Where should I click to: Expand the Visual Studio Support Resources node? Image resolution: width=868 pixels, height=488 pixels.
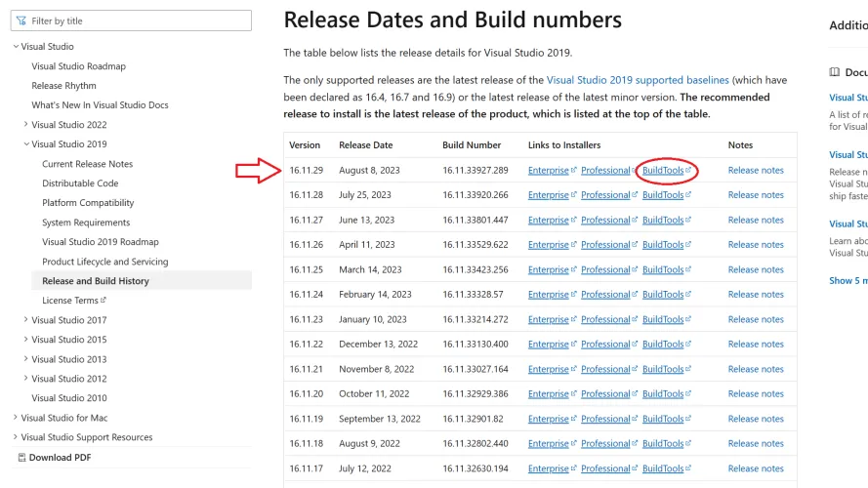click(x=16, y=437)
